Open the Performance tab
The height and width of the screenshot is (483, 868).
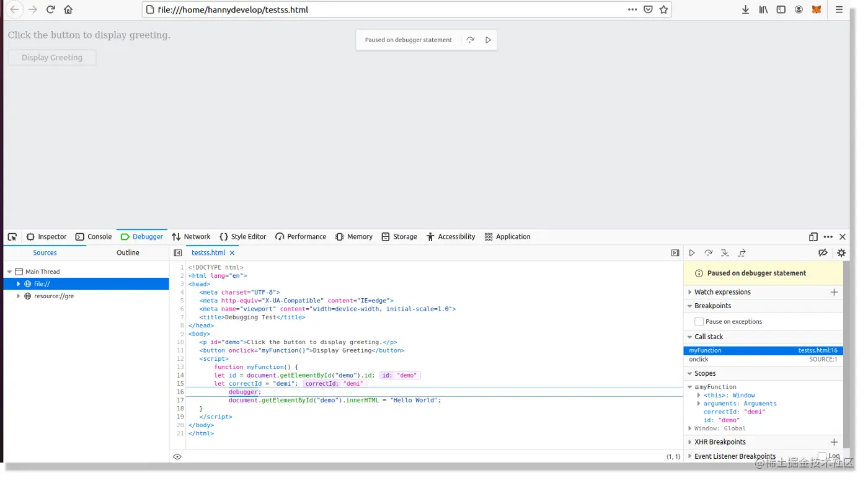click(301, 237)
